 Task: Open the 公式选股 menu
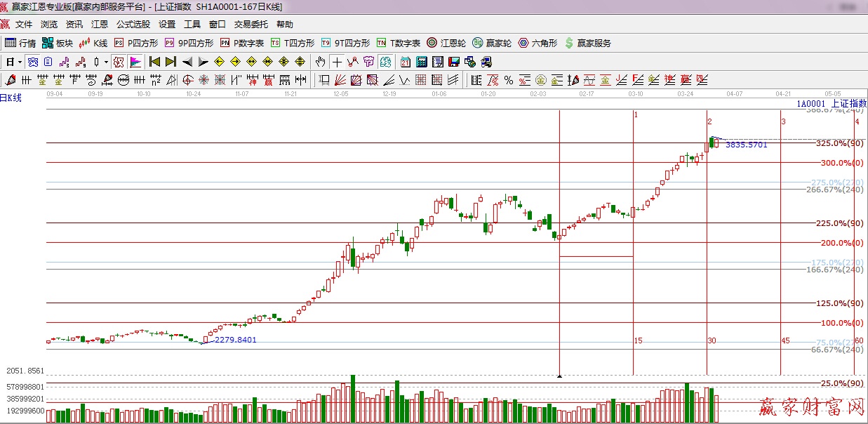pos(133,25)
